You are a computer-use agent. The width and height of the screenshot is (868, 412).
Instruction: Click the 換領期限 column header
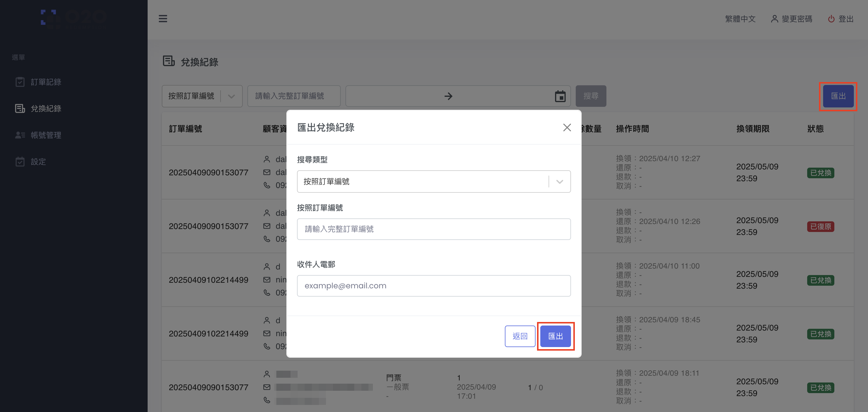pyautogui.click(x=753, y=129)
